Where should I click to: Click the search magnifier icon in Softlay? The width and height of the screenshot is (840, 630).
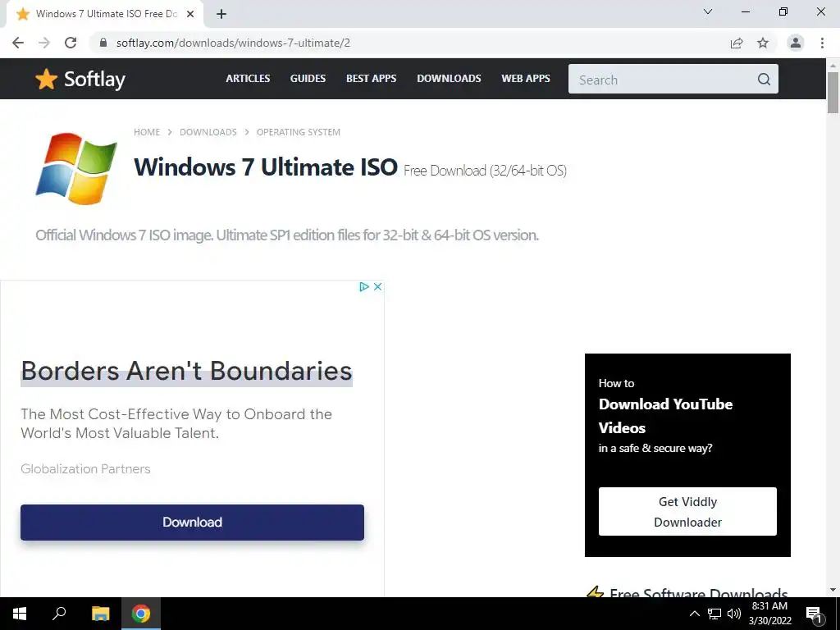764,80
